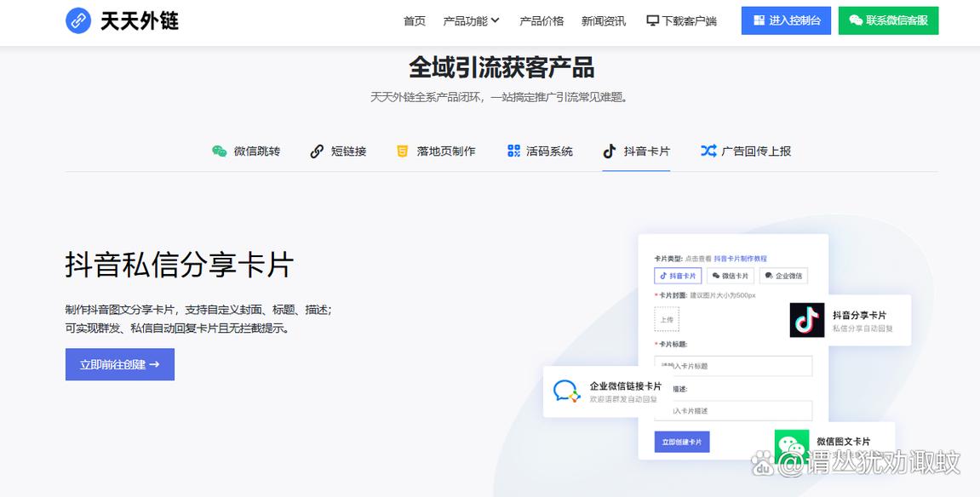The image size is (980, 497).
Task: Click the 立即前往创建 button
Action: coord(120,364)
